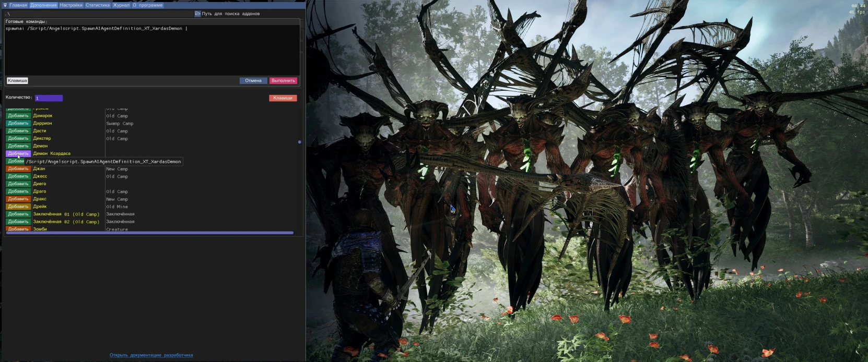Screen dimensions: 868x362
Task: Click Добавить next to Заключённая 01 (Old Camp)
Action: [x=18, y=214]
